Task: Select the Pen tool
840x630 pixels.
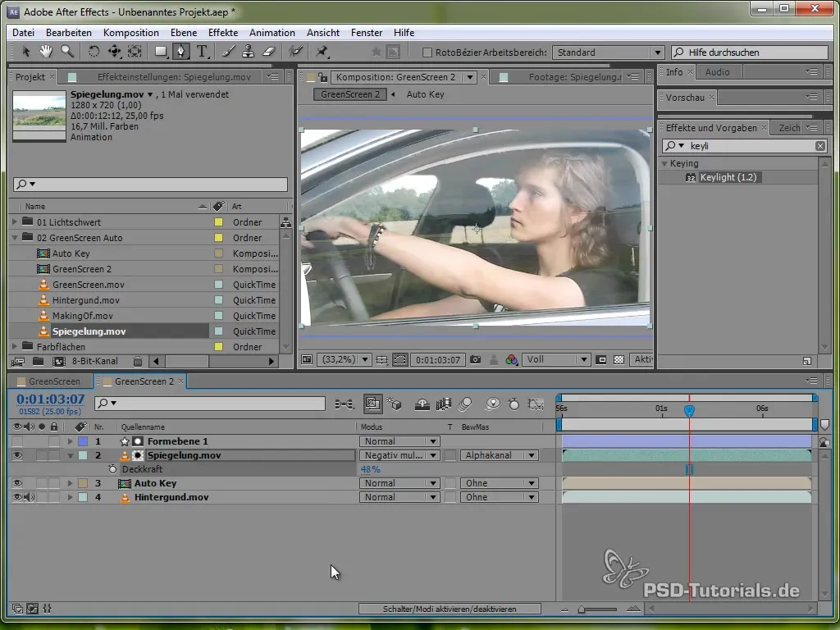Action: pyautogui.click(x=181, y=52)
